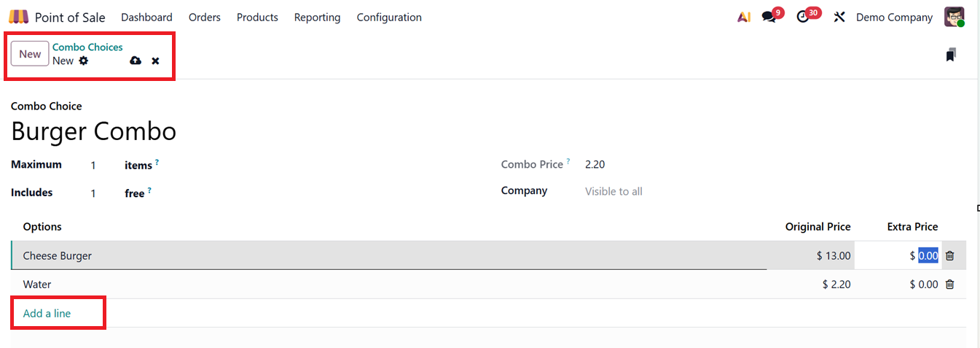
Task: Click the bookmark icon at right
Action: pyautogui.click(x=951, y=55)
